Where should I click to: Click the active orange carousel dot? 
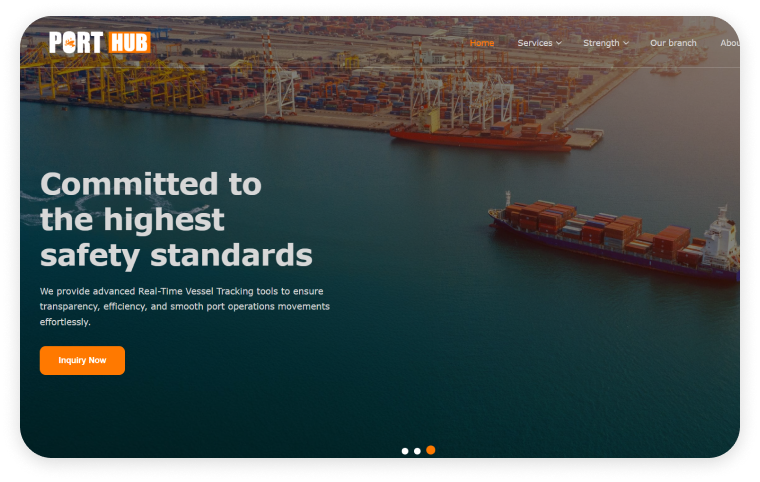click(431, 450)
